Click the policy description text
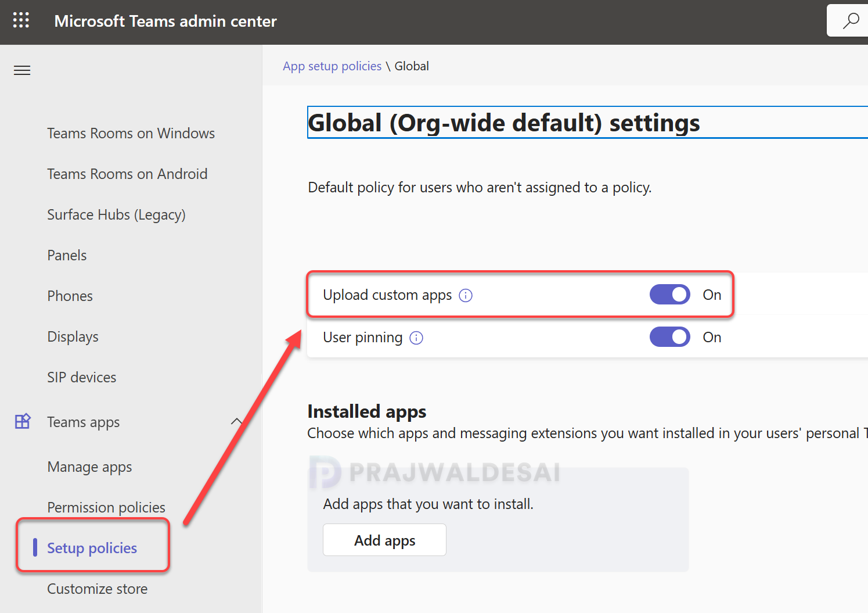 480,188
